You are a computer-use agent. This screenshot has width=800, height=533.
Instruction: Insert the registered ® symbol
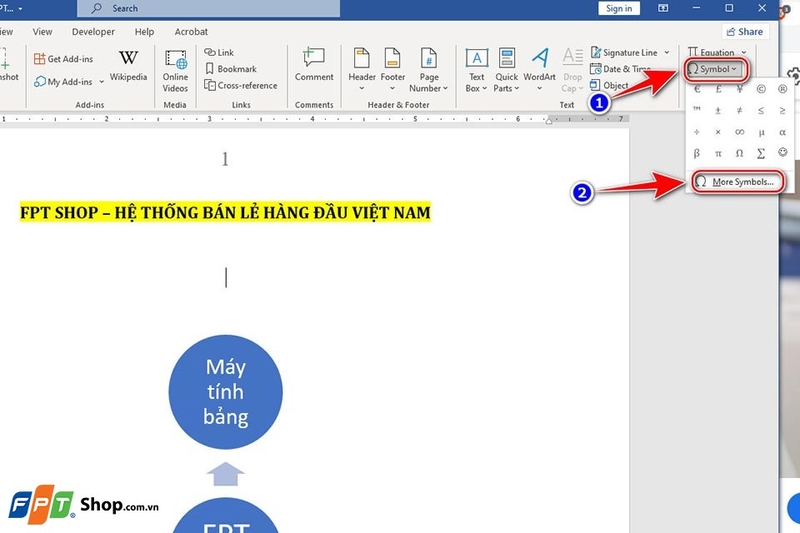(x=782, y=89)
